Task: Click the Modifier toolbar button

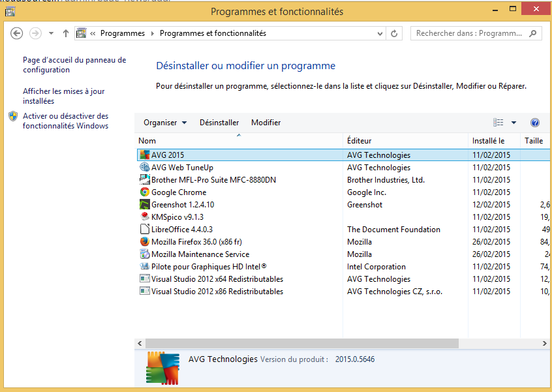Action: coord(266,123)
